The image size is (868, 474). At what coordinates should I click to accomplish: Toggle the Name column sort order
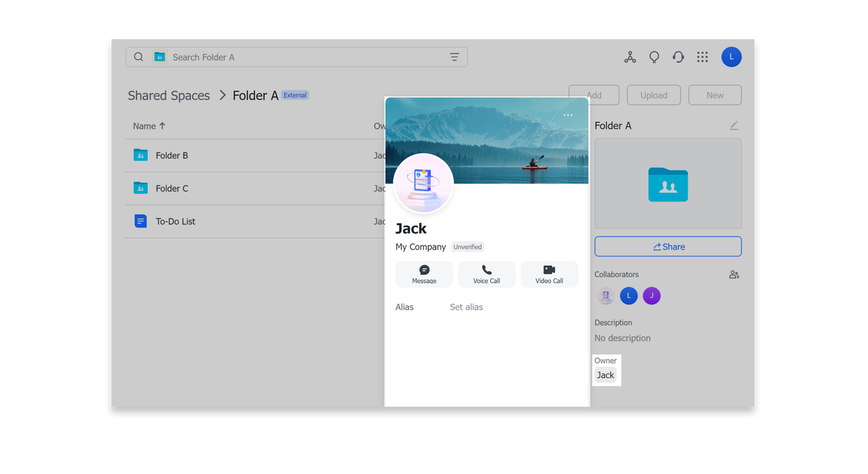149,126
